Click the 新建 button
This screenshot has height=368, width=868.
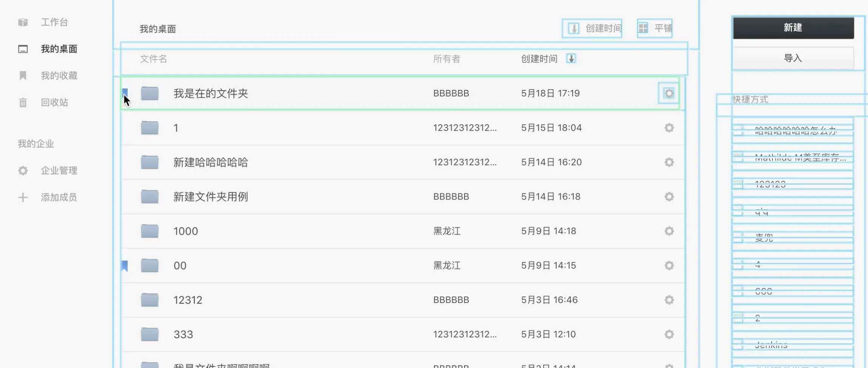pos(793,28)
